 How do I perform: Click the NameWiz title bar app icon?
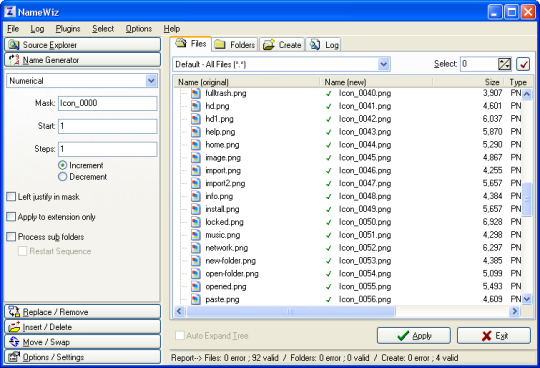tap(10, 12)
